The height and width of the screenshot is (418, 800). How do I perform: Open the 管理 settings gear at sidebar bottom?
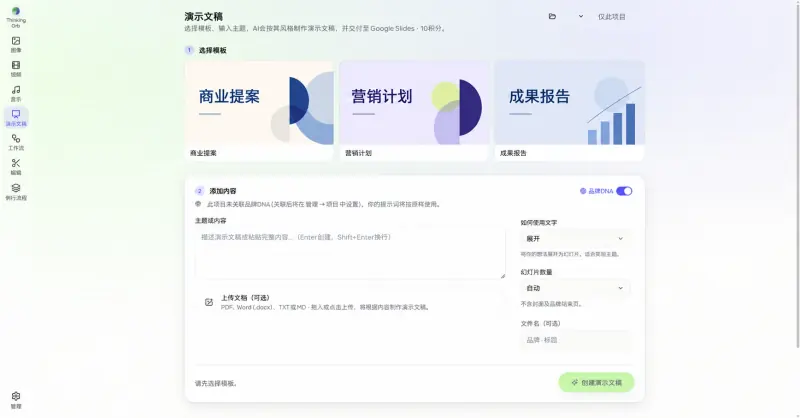pyautogui.click(x=16, y=400)
